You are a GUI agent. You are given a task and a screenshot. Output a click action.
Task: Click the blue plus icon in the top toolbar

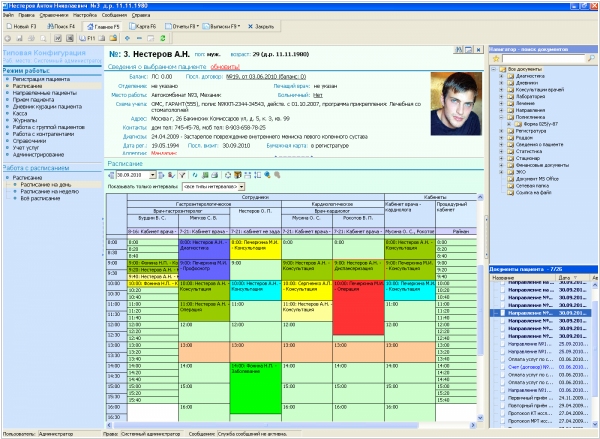(x=127, y=38)
